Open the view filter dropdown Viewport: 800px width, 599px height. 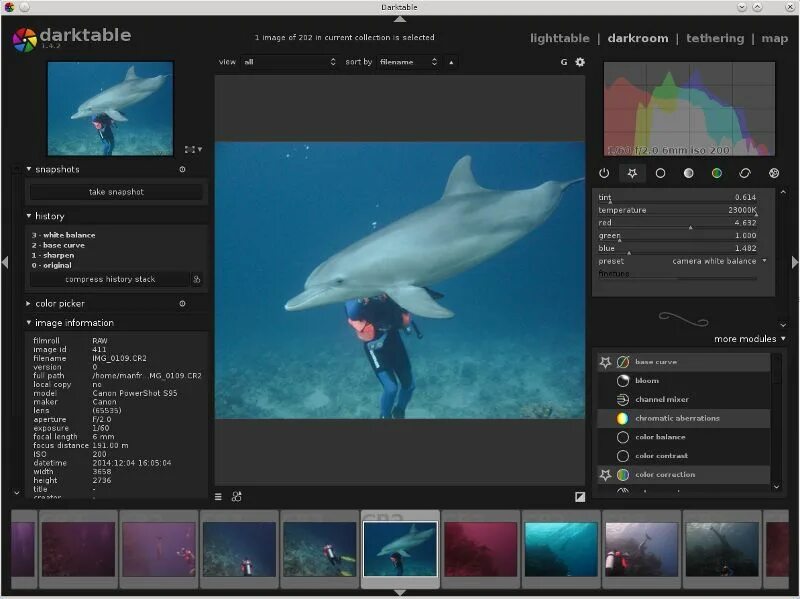point(289,62)
